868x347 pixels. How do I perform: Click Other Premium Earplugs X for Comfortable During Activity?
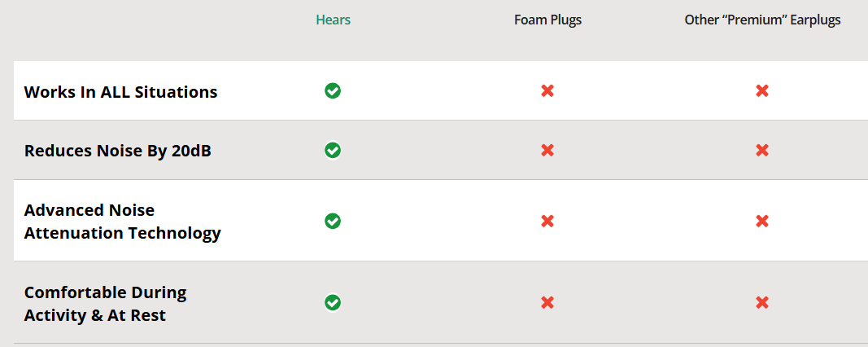[762, 302]
